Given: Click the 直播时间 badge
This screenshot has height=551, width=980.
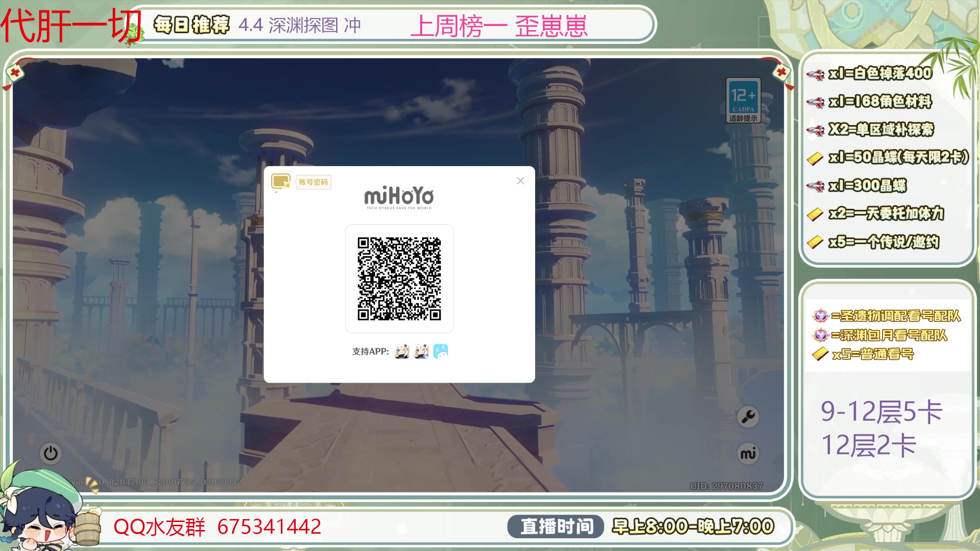Looking at the screenshot, I should (556, 527).
